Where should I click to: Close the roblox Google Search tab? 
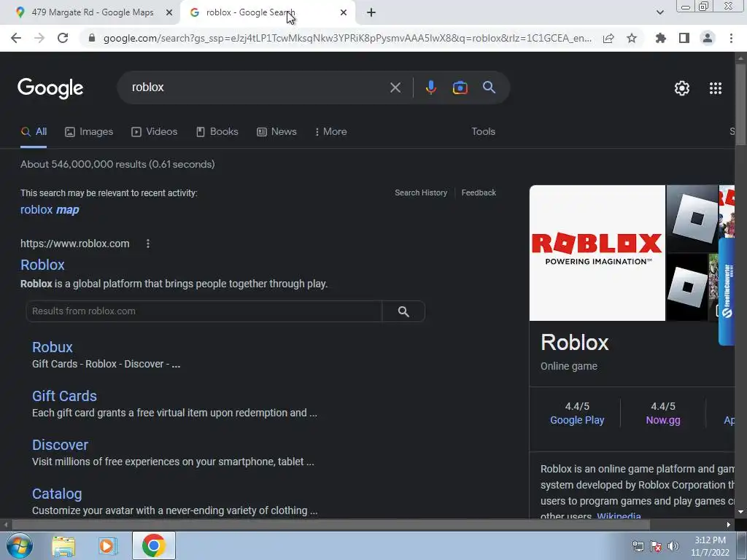tap(344, 13)
